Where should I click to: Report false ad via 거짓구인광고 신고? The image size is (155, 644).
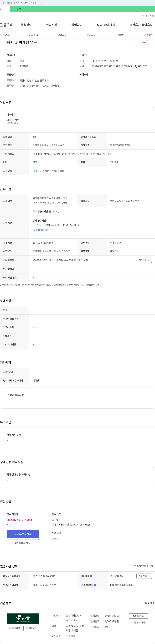tap(143, 566)
